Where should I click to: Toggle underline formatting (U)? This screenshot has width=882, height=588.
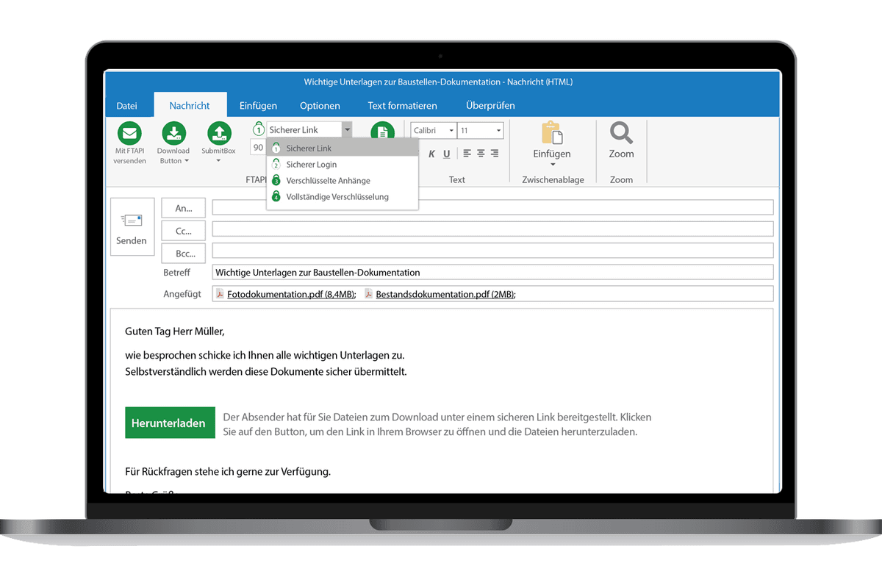446,154
